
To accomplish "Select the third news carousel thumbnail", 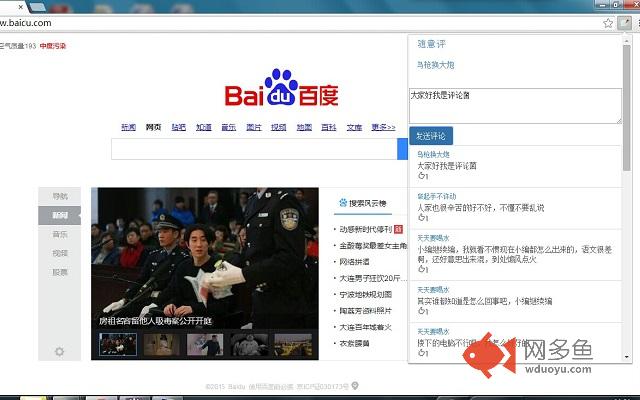I will (x=205, y=344).
